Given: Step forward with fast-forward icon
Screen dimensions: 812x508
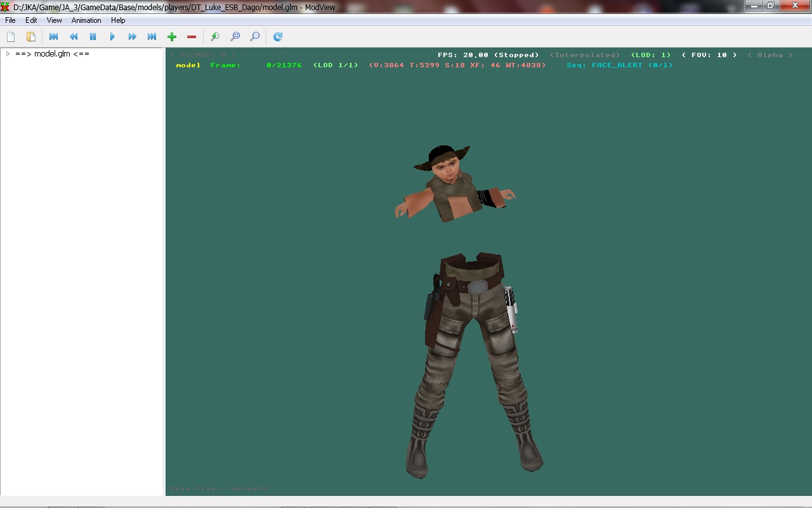Looking at the screenshot, I should click(x=132, y=37).
